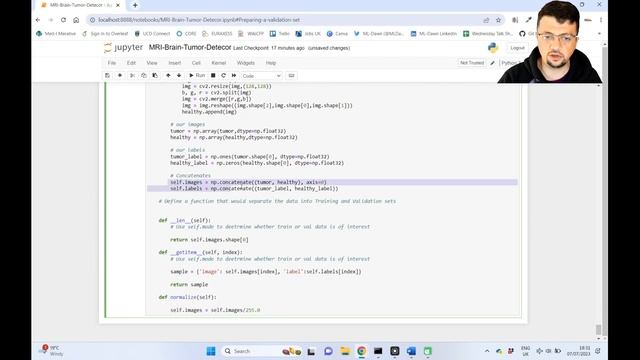Open the Help menu in Jupyter
640x360 pixels.
click(x=271, y=63)
